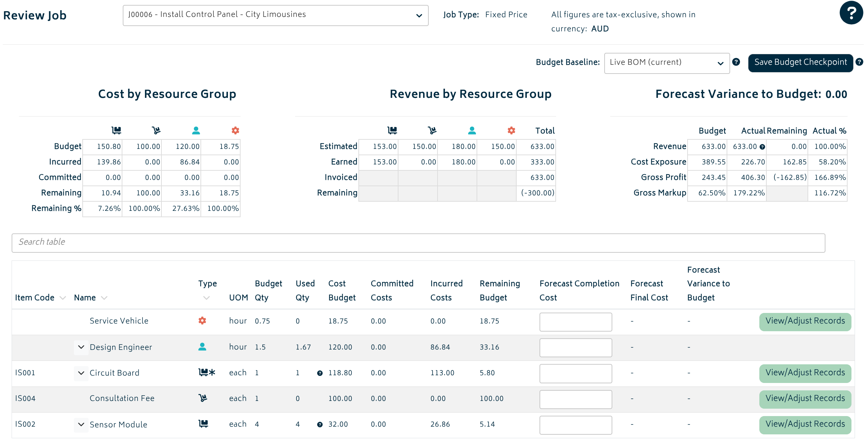Click Forecast Completion Cost field for Service Vehicle
Screen dimensions: 868x440
[x=576, y=322]
